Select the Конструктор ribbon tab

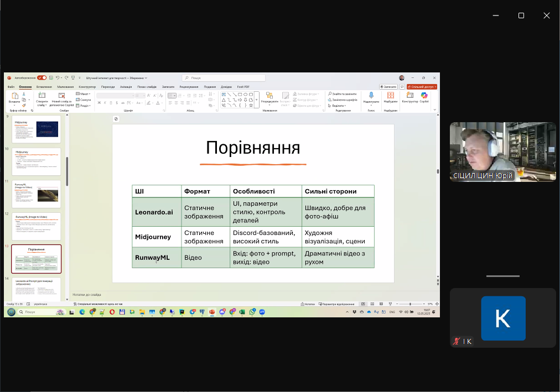click(x=87, y=87)
